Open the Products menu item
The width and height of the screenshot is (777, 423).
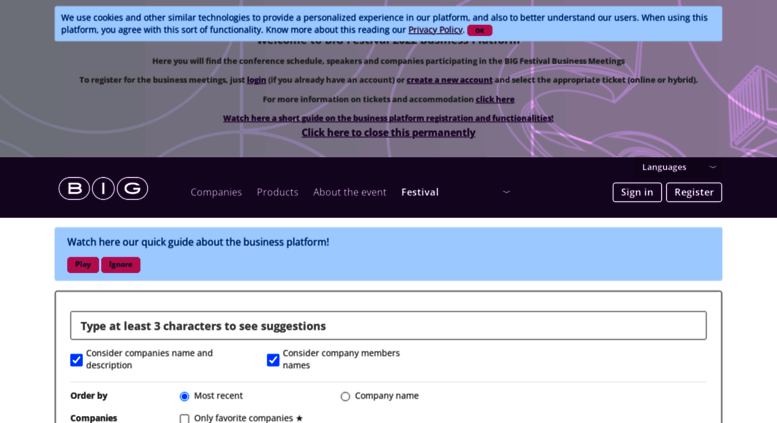tap(278, 192)
